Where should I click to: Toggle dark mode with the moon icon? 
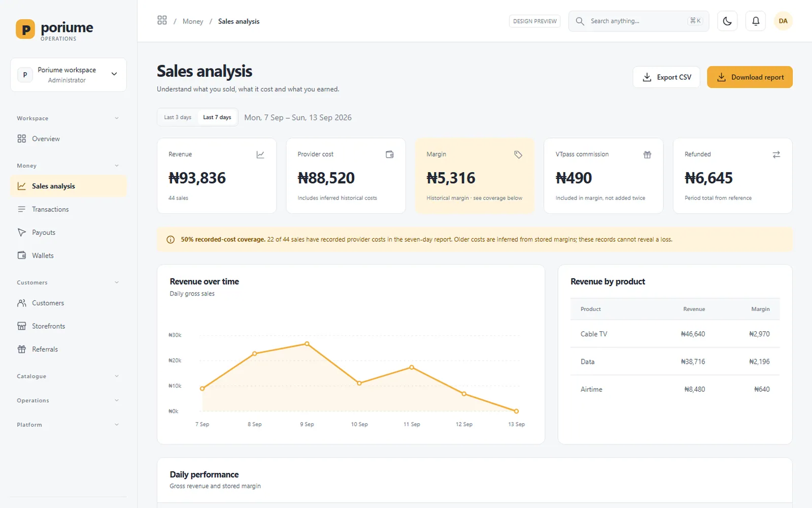click(727, 21)
